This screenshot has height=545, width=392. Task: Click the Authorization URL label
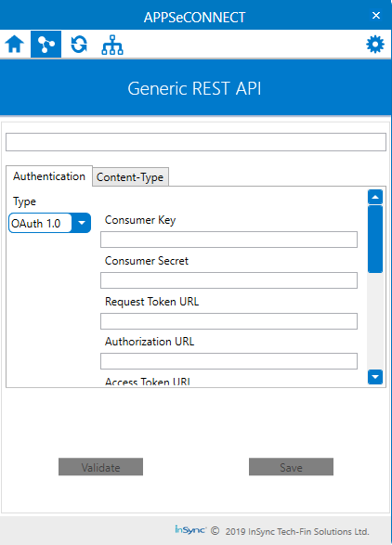click(150, 342)
